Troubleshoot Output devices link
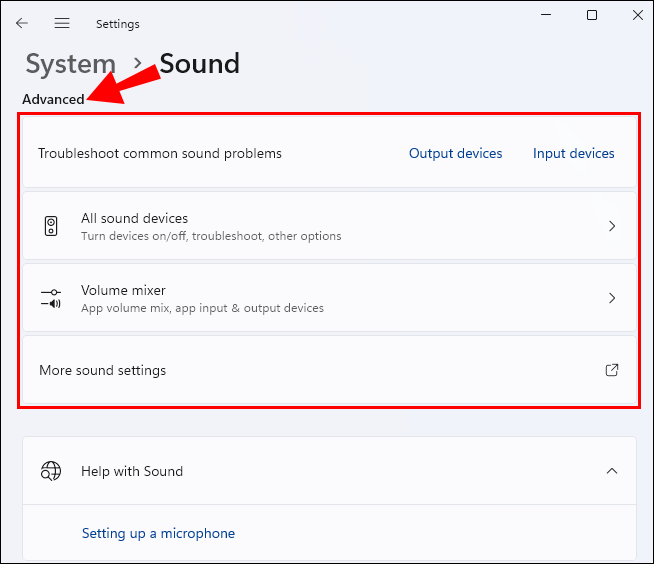Viewport: 654px width, 564px height. point(455,153)
